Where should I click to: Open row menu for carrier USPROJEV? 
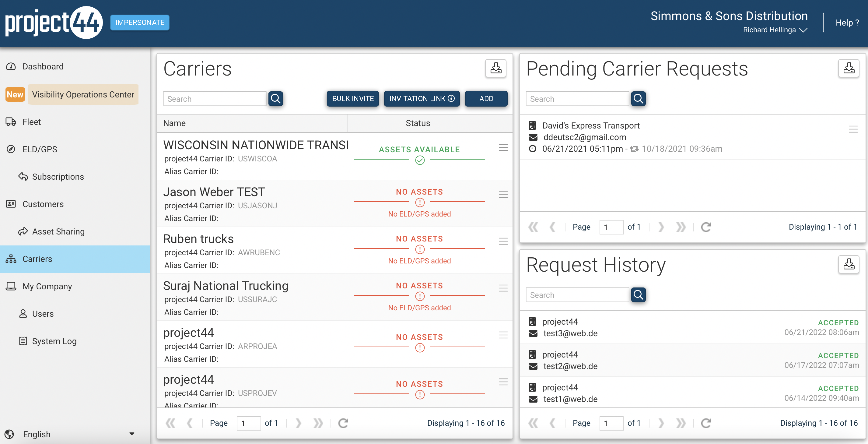coord(503,382)
